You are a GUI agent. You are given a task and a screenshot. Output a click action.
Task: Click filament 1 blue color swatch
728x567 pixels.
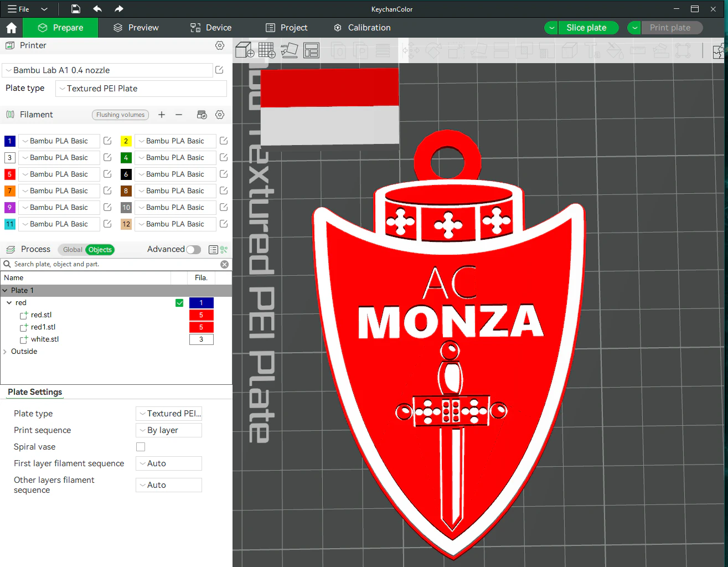point(10,141)
